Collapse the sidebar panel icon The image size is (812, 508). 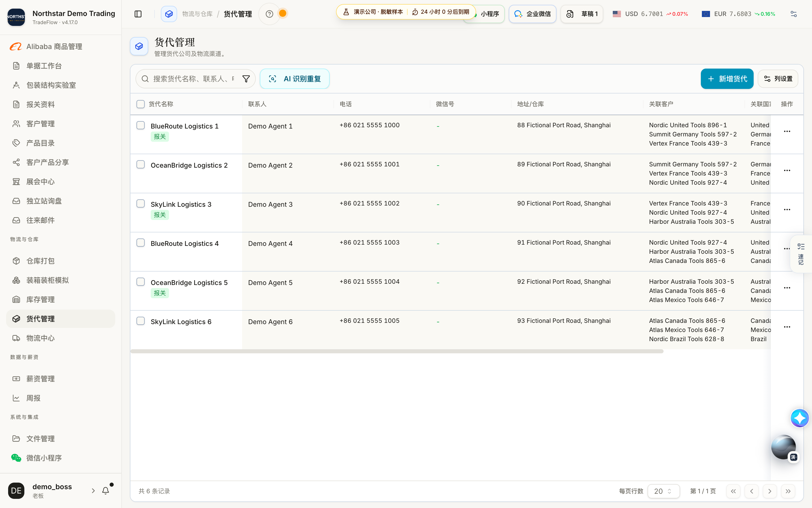click(138, 14)
